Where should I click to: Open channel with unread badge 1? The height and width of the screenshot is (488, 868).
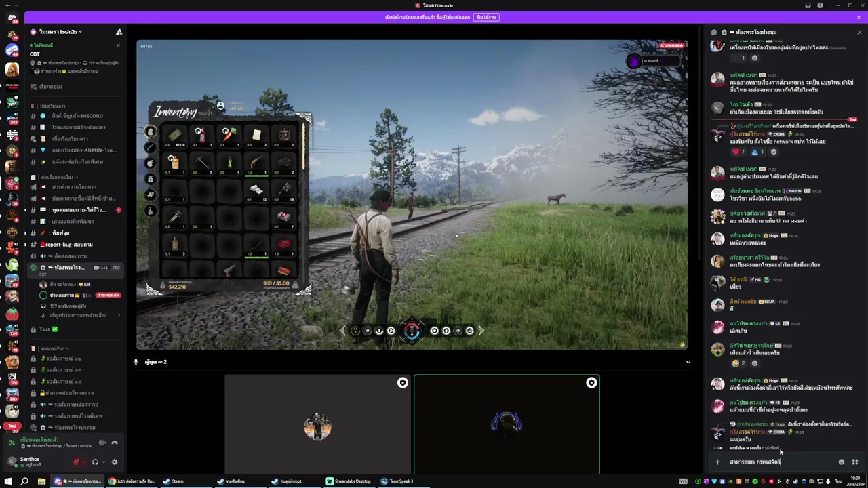pyautogui.click(x=77, y=210)
